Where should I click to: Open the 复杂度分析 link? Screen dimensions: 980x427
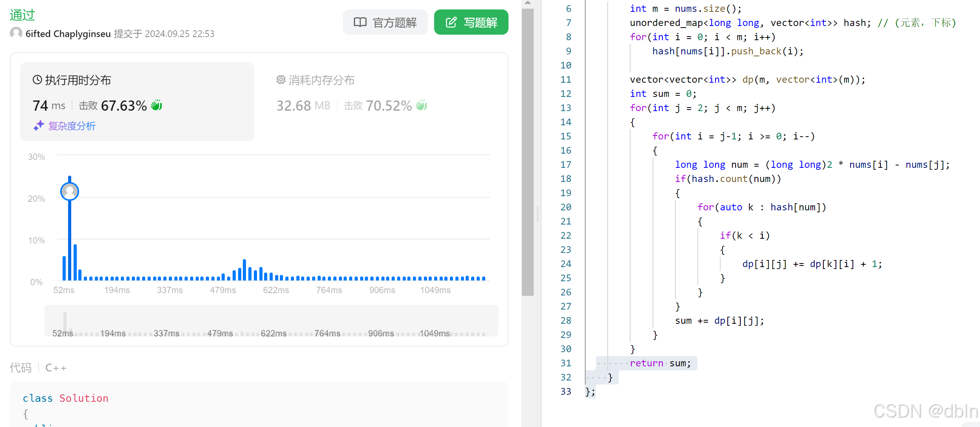tap(72, 126)
